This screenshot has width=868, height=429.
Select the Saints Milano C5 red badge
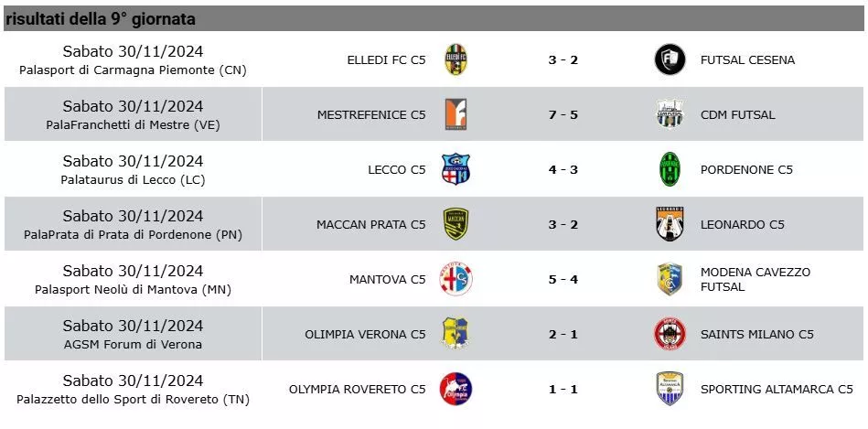click(x=670, y=334)
